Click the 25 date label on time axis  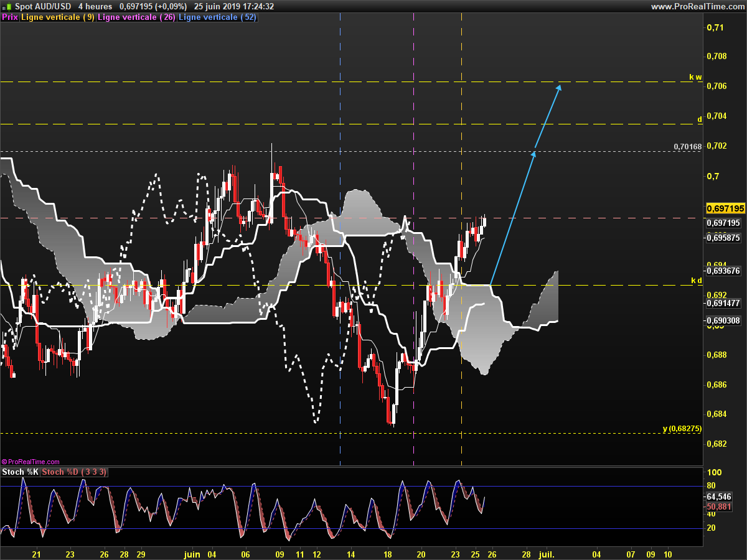(x=475, y=553)
